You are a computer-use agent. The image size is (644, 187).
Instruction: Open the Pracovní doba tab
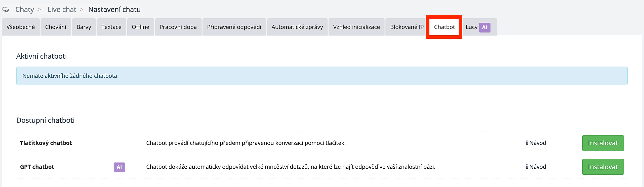[178, 27]
